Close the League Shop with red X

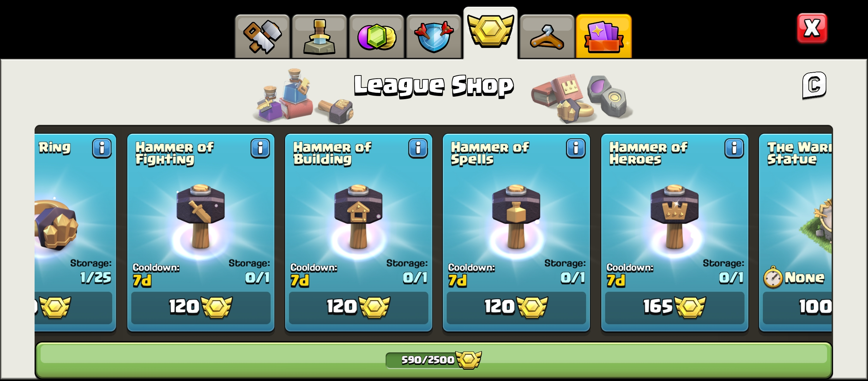(x=812, y=28)
